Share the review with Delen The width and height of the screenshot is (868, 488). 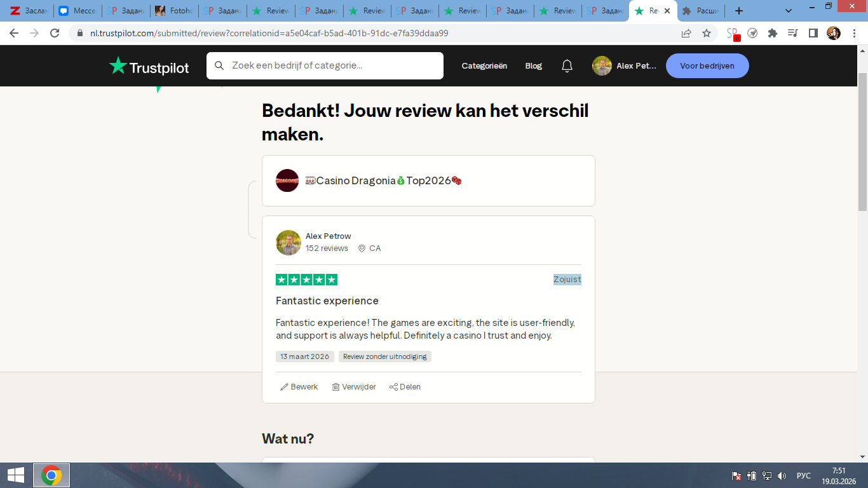pyautogui.click(x=405, y=387)
